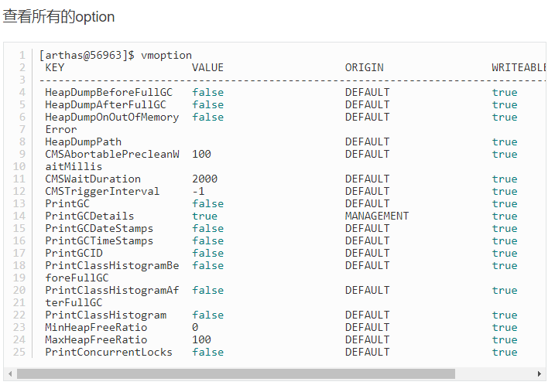The image size is (555, 392).
Task: Select the PrintGCTimeStamps key
Action: [x=99, y=240]
